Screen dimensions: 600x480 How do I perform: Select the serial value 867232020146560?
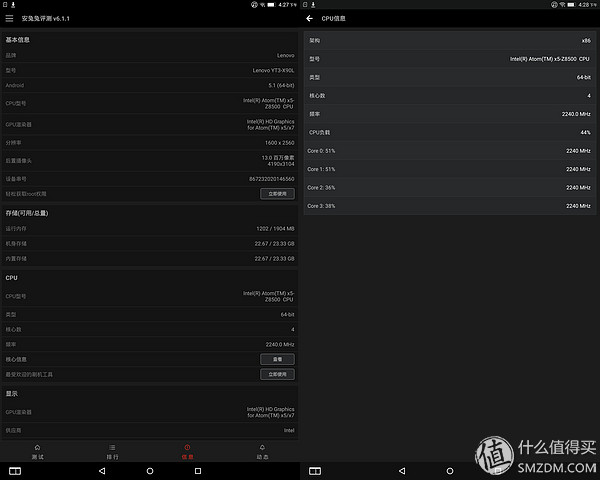click(272, 179)
